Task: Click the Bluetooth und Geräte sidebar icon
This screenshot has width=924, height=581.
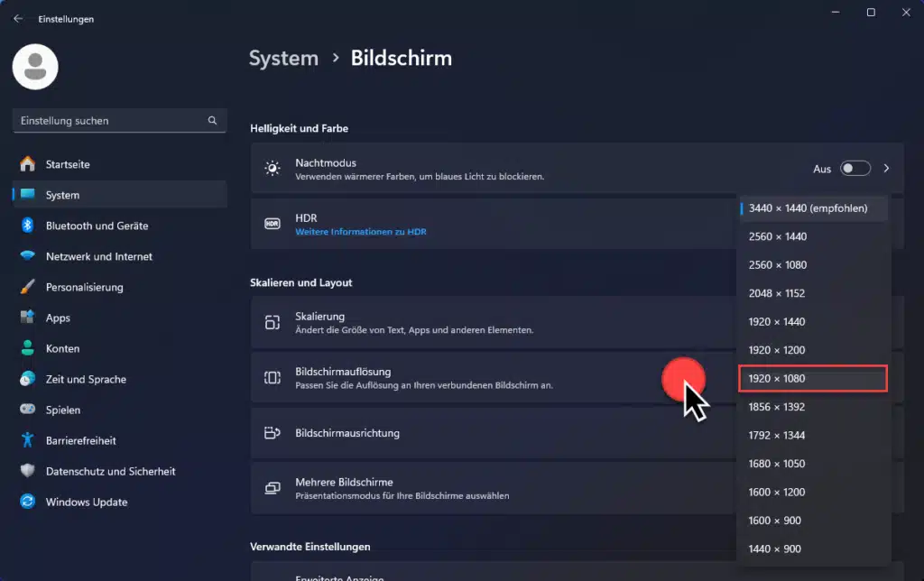Action: point(26,226)
